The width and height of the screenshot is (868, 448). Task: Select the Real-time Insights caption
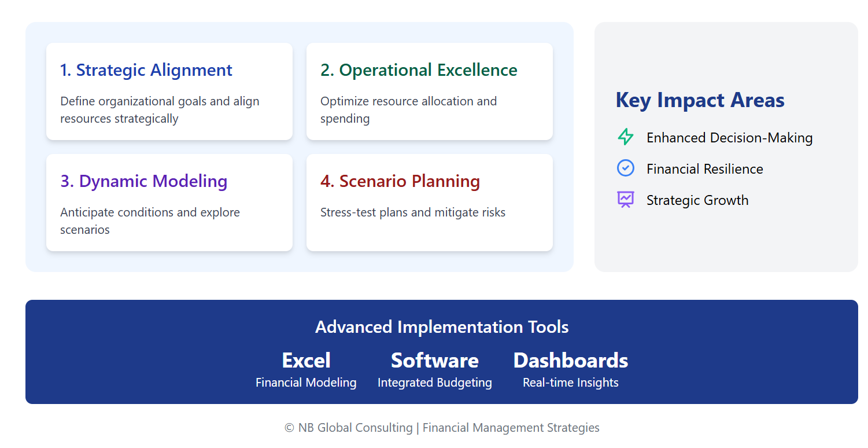[570, 383]
